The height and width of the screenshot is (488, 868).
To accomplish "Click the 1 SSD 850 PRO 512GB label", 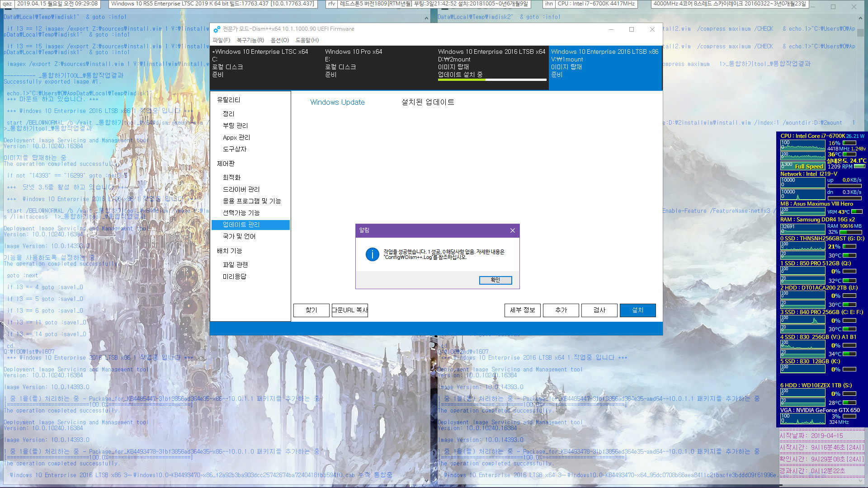I will (816, 263).
